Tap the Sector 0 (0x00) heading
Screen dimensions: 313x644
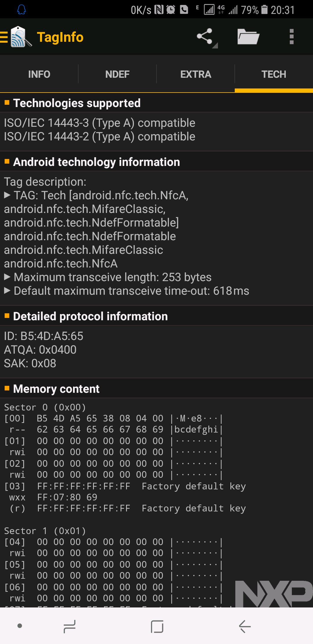[45, 407]
